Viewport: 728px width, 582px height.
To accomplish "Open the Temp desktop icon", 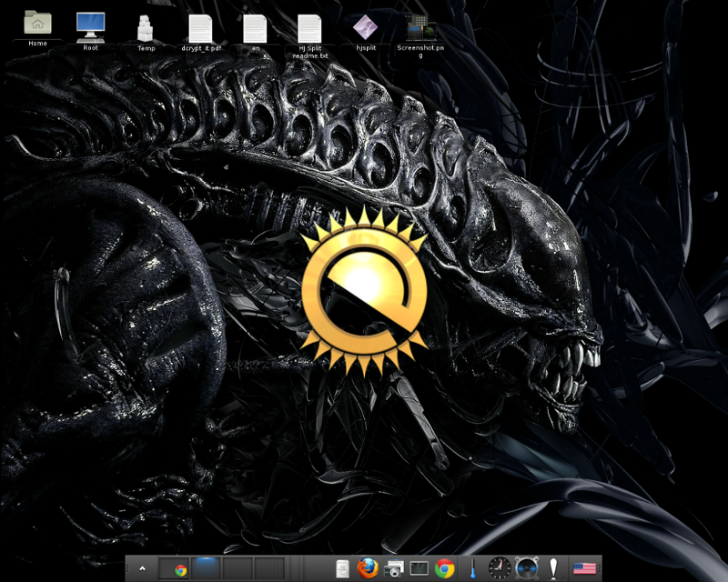I will tap(146, 28).
